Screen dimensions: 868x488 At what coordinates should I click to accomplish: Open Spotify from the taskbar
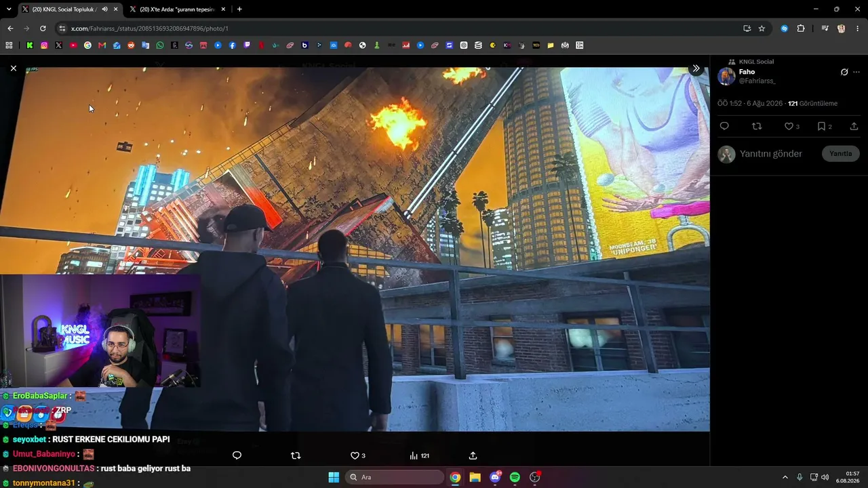pyautogui.click(x=515, y=477)
